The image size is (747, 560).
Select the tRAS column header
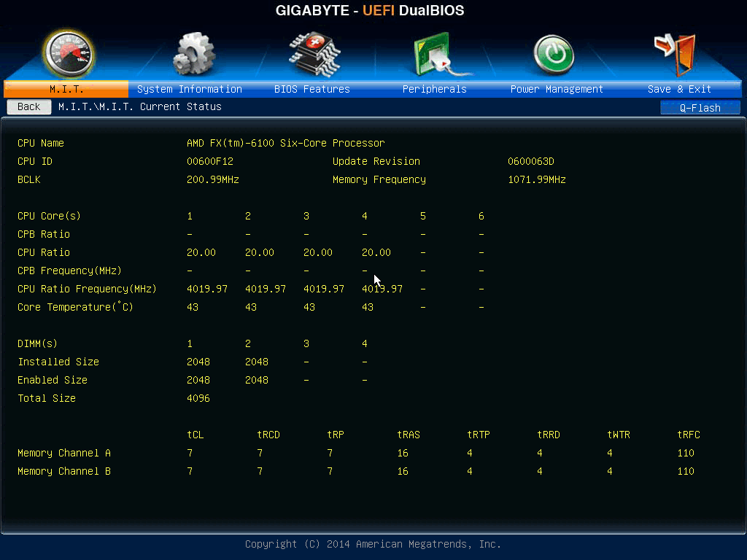click(x=409, y=435)
